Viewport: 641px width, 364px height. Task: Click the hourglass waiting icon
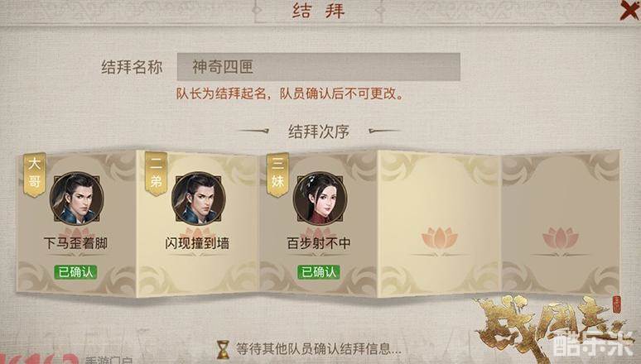[223, 349]
